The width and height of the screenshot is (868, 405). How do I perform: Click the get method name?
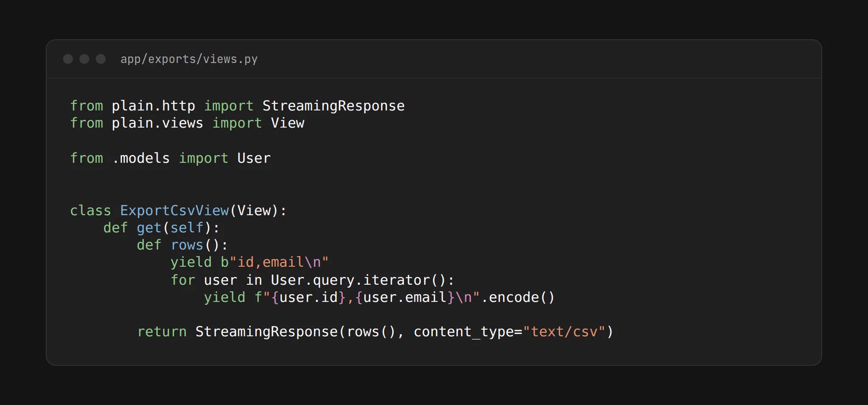click(149, 228)
